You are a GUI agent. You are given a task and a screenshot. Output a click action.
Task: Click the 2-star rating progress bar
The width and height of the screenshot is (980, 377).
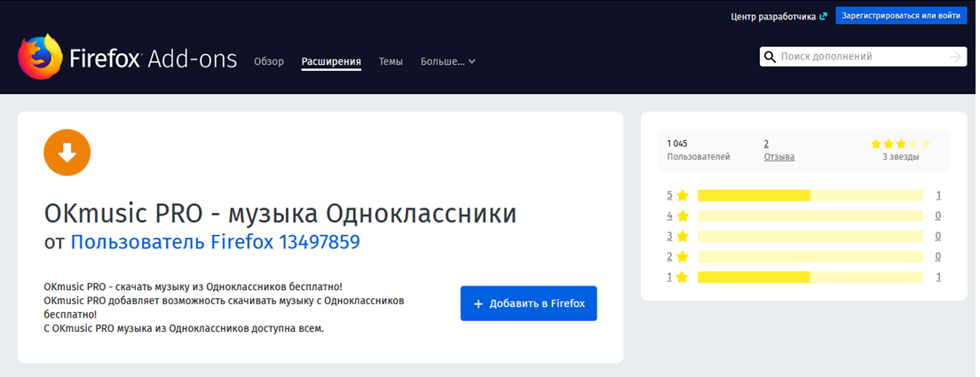810,256
